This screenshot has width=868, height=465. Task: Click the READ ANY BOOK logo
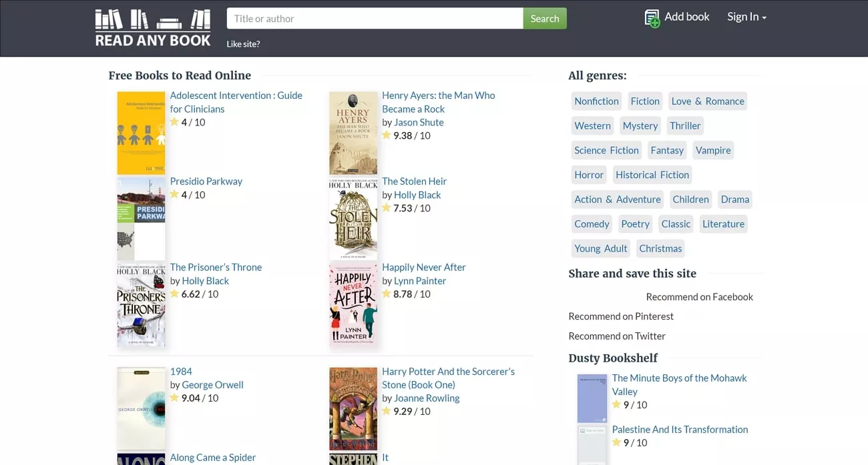click(152, 27)
